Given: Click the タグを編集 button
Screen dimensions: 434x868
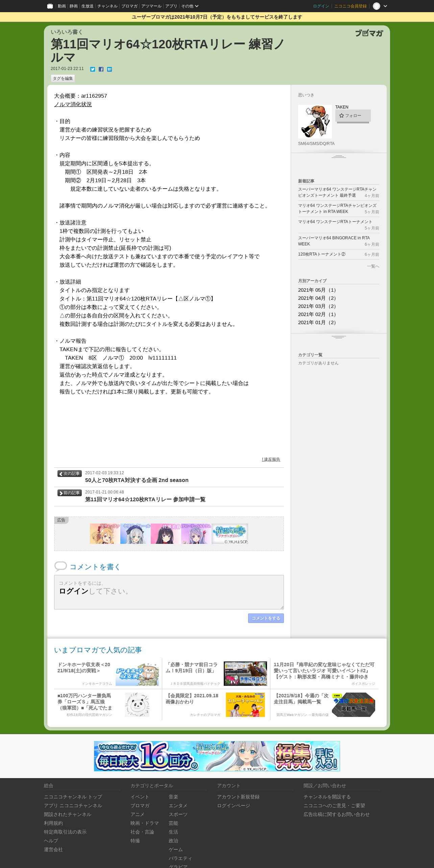Looking at the screenshot, I should 63,78.
